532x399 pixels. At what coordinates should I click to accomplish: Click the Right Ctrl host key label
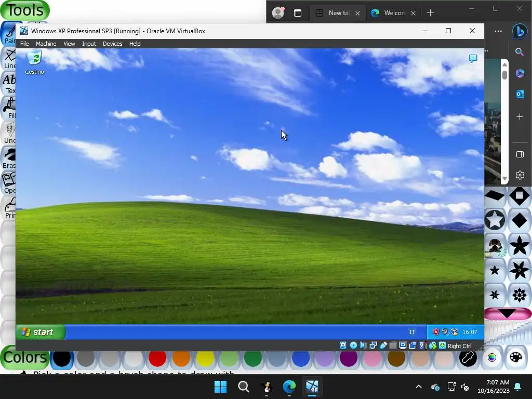459,345
